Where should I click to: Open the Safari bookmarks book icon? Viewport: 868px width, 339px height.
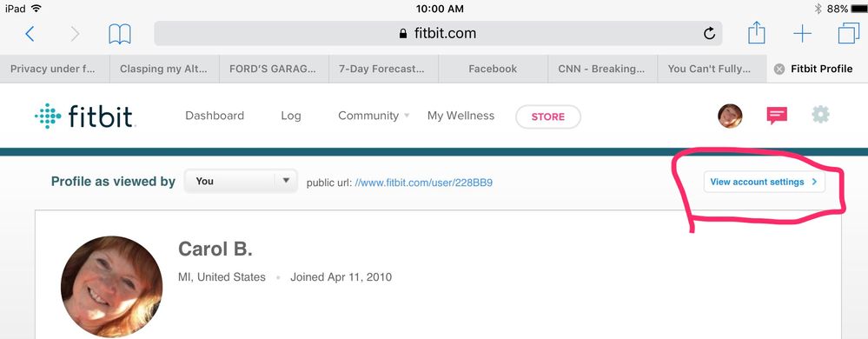[120, 35]
